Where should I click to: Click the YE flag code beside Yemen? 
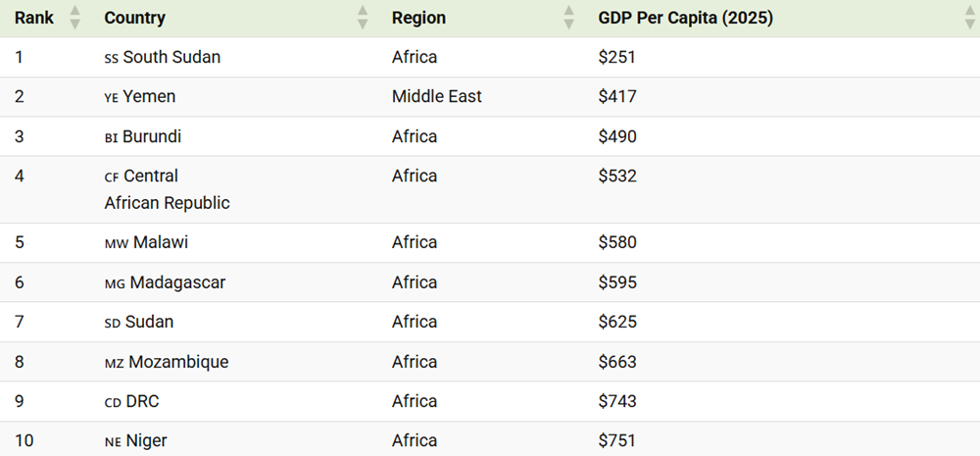(111, 97)
